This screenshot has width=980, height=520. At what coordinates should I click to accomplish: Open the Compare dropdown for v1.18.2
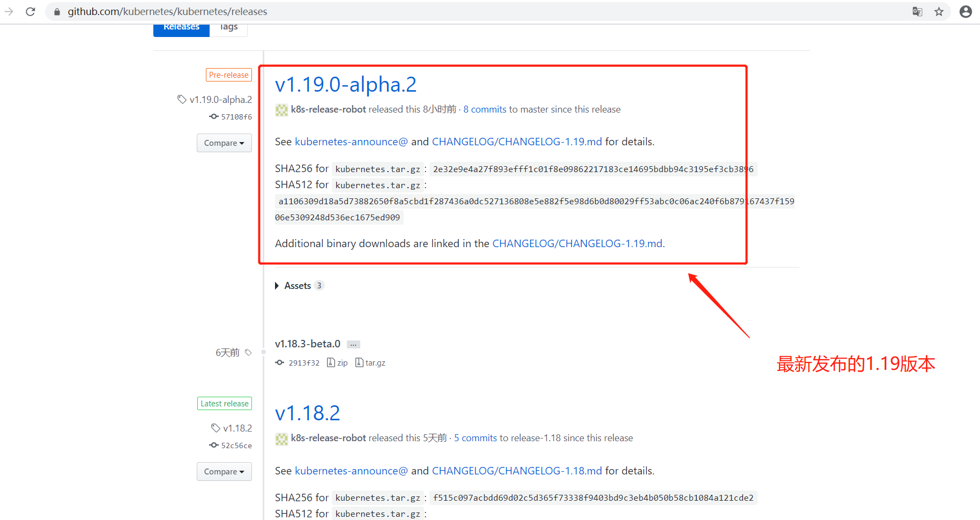pos(224,471)
